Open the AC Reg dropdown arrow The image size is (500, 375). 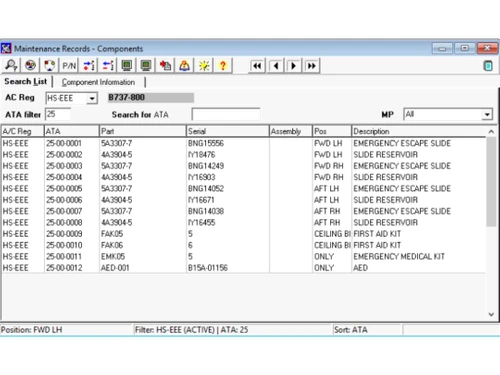[92, 98]
